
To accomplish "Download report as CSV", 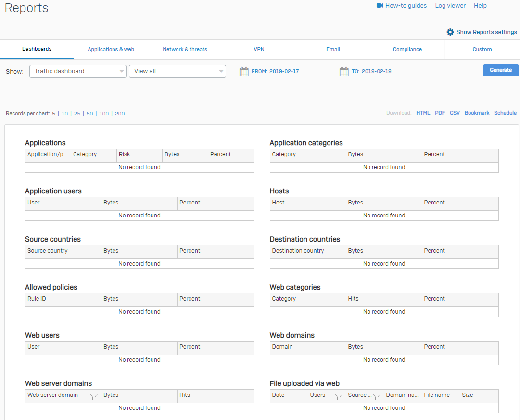I will [455, 113].
